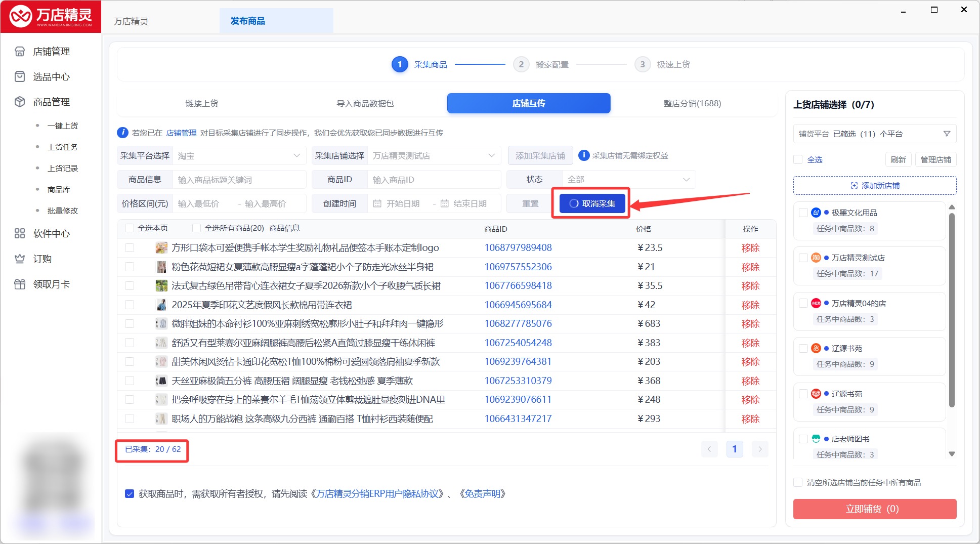Select checkbox for 方形口袋本 row
Image resolution: width=980 pixels, height=544 pixels.
[x=130, y=247]
